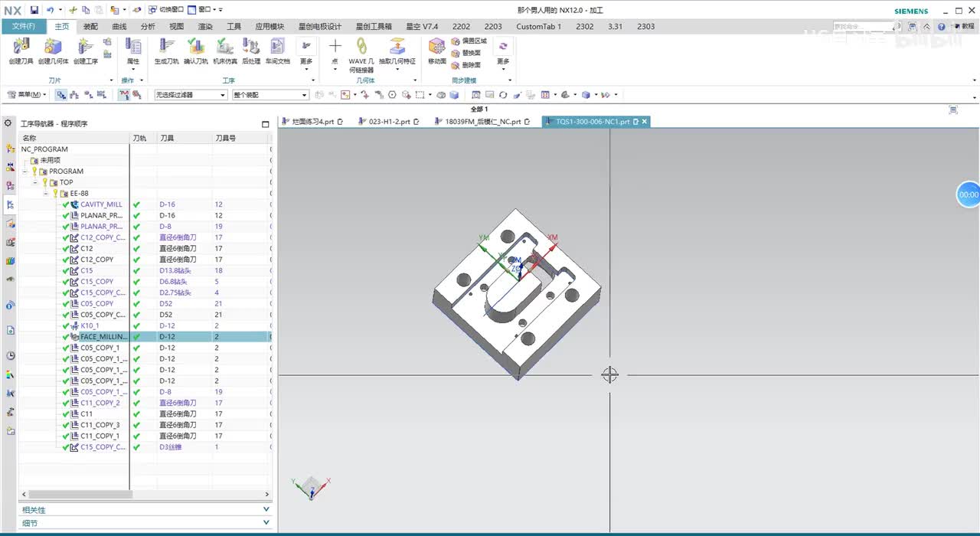Toggle the bulb icon on PROGRAM group
This screenshot has width=980, height=536.
[x=35, y=172]
